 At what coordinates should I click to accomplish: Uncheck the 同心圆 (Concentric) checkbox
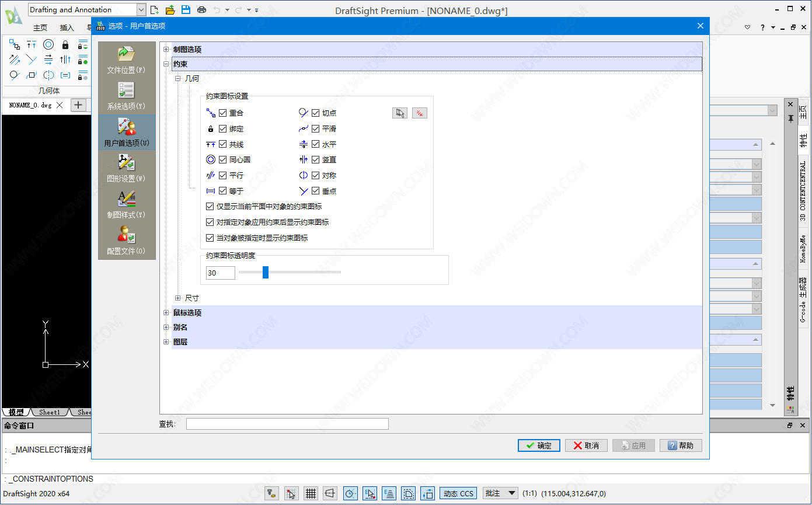(x=222, y=160)
